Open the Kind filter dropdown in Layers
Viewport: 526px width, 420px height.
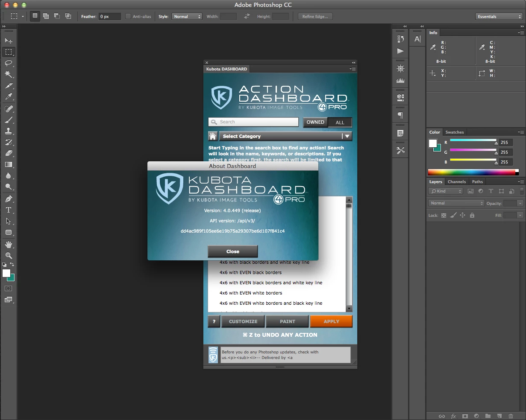(446, 191)
